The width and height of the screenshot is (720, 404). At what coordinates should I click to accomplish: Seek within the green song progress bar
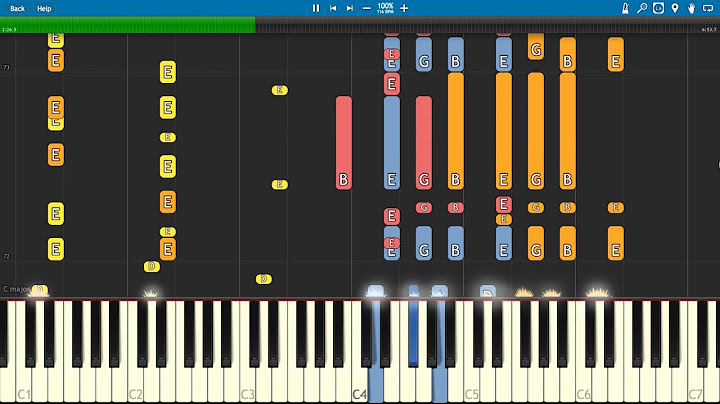[128, 25]
